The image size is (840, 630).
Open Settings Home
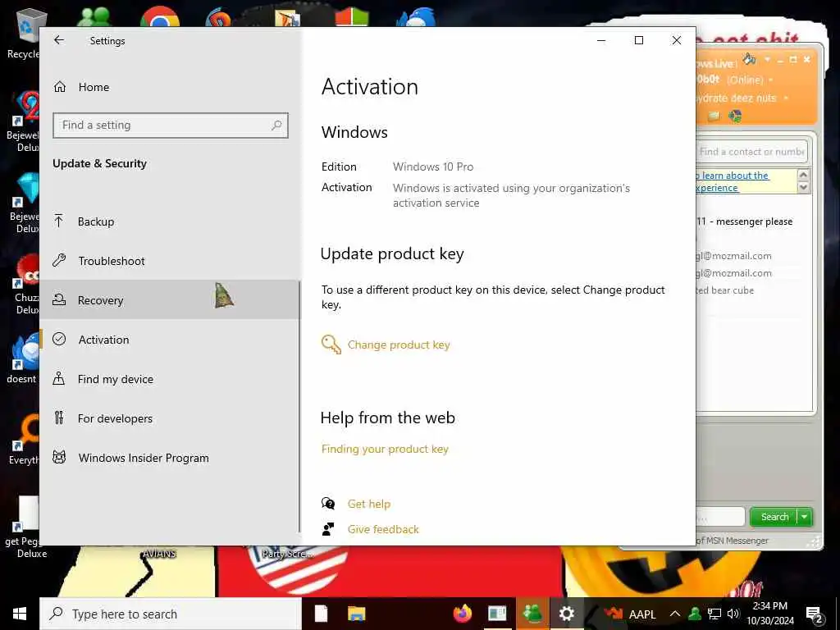(x=170, y=87)
